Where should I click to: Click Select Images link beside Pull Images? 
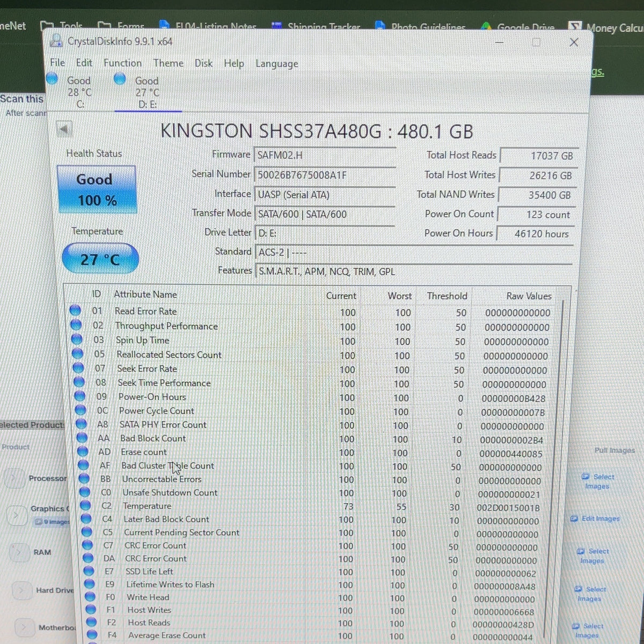tap(598, 481)
